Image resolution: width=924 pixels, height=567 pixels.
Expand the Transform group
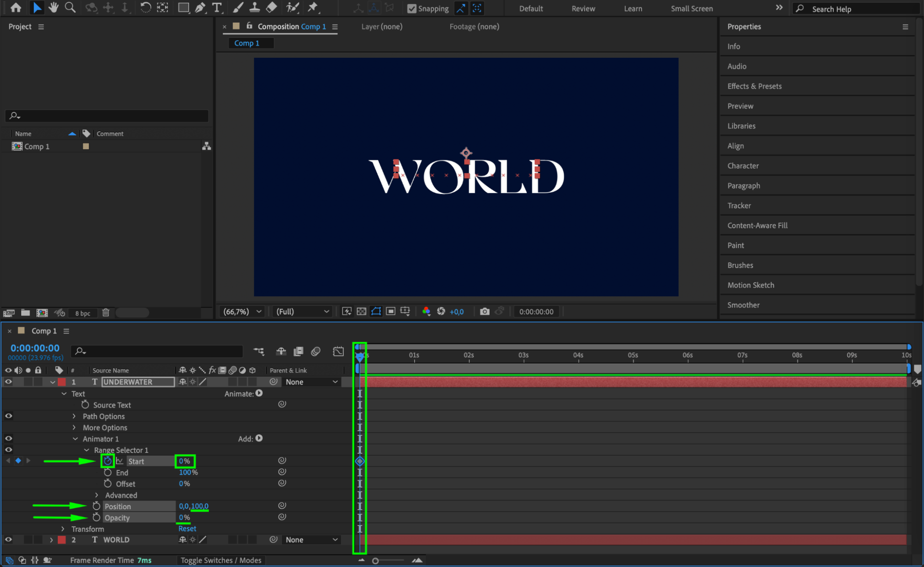[63, 529]
